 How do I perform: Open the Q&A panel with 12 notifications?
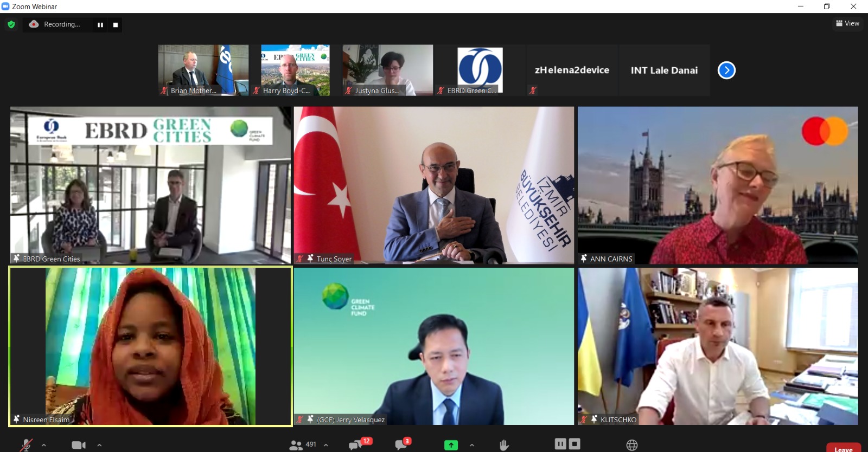click(x=356, y=445)
